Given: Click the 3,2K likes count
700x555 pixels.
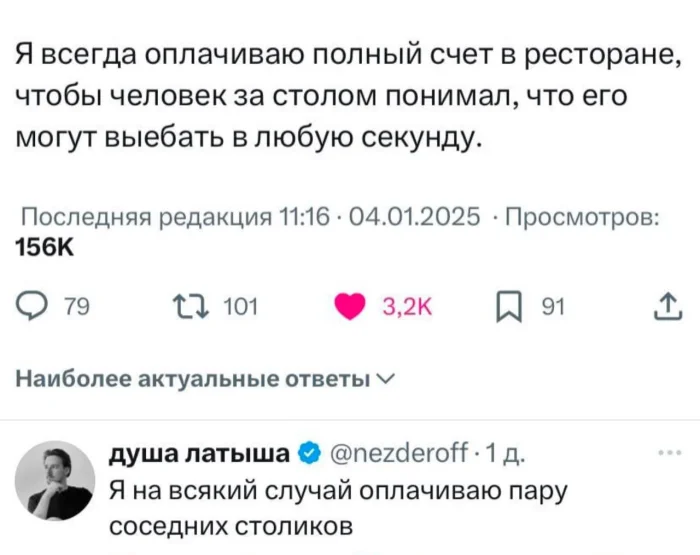Looking at the screenshot, I should click(x=406, y=308).
